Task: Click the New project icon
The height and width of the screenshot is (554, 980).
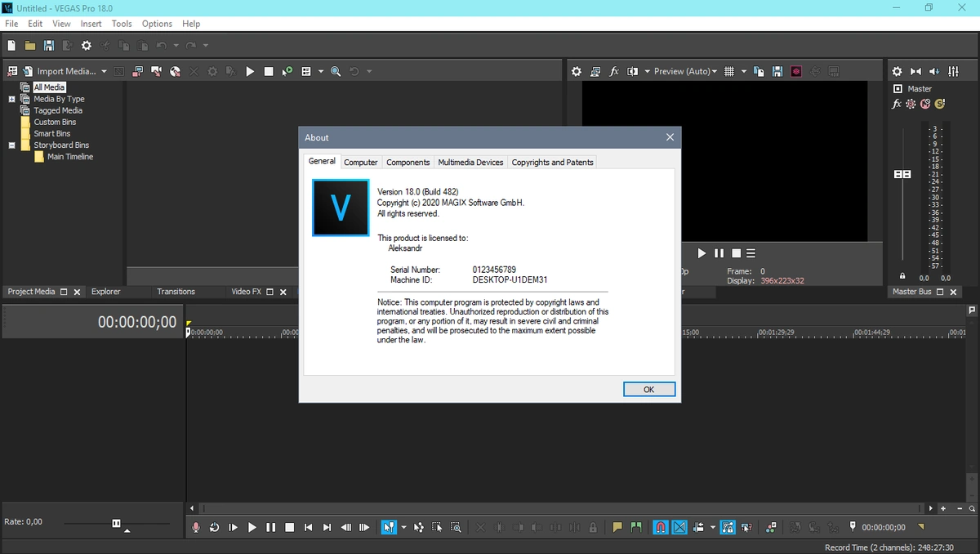Action: [x=11, y=46]
